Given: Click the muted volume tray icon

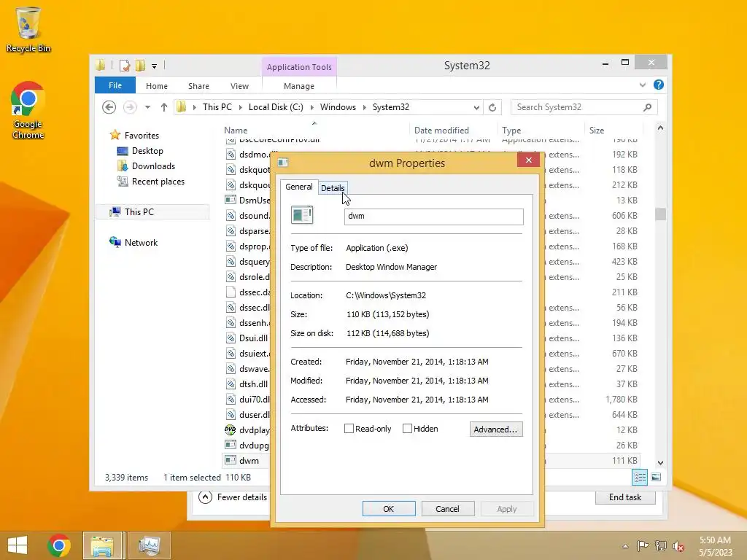Looking at the screenshot, I should [678, 545].
